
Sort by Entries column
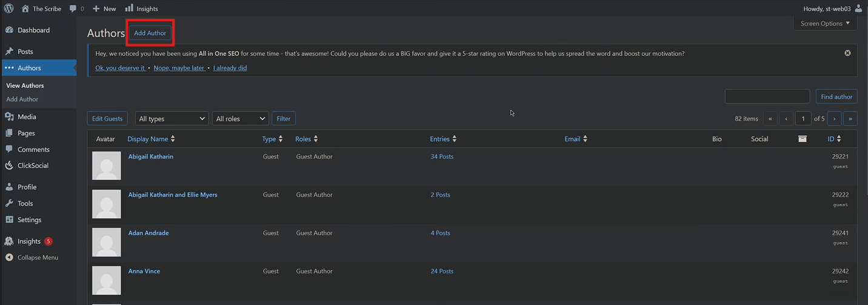(x=443, y=139)
